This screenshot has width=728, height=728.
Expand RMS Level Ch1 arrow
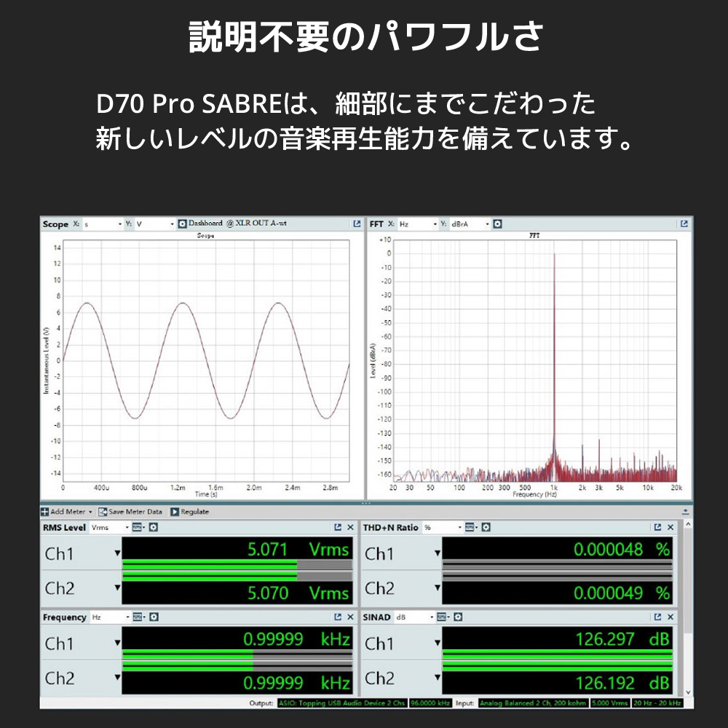117,553
